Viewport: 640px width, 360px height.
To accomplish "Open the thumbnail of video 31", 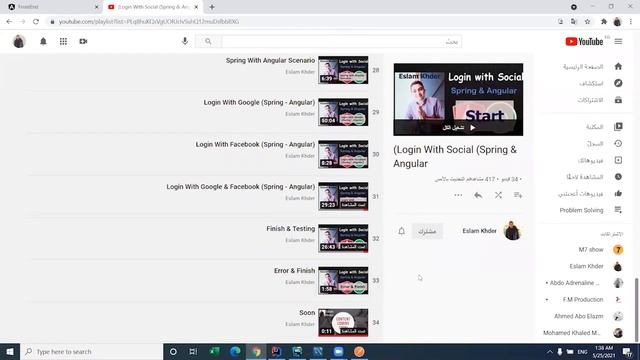I will [x=343, y=196].
